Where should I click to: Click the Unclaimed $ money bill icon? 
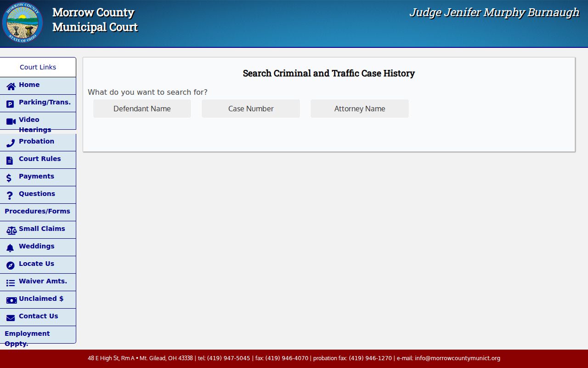(11, 300)
